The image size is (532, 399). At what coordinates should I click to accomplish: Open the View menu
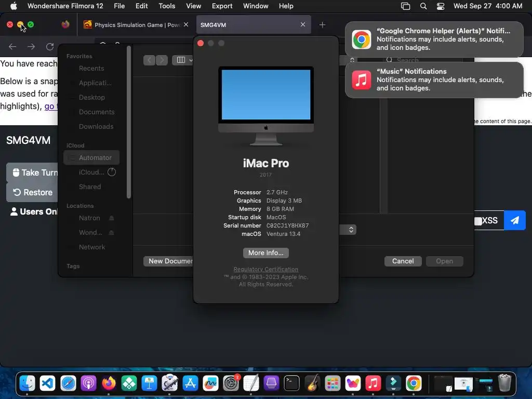coord(193,6)
